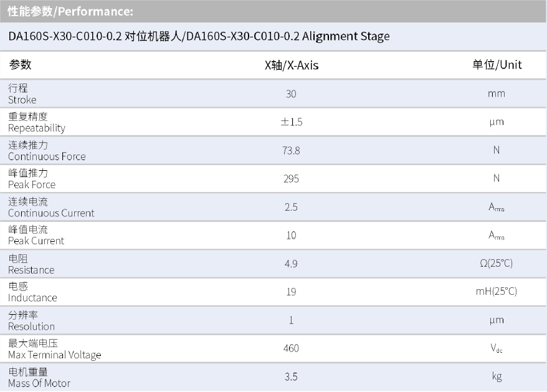Viewport: 547px width, 392px height.
Task: Click the 460 max terminal voltage value
Action: point(291,348)
